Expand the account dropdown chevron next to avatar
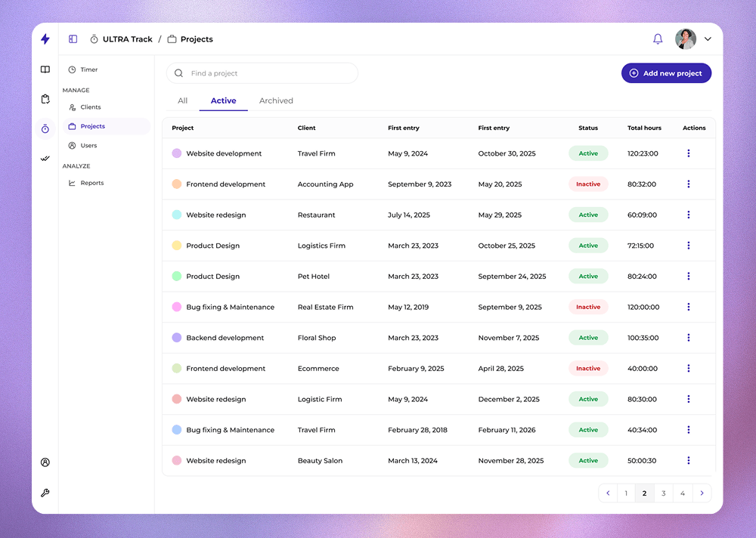756x538 pixels. pyautogui.click(x=708, y=39)
